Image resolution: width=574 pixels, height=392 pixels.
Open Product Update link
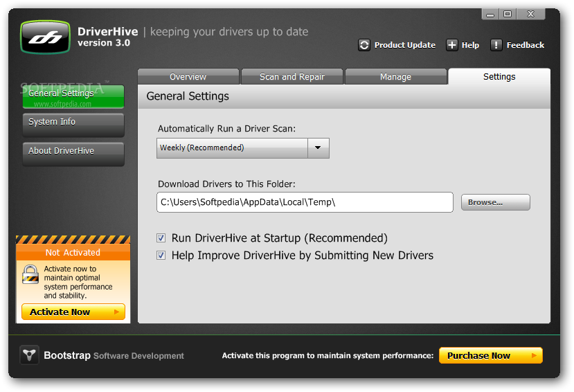pos(404,45)
